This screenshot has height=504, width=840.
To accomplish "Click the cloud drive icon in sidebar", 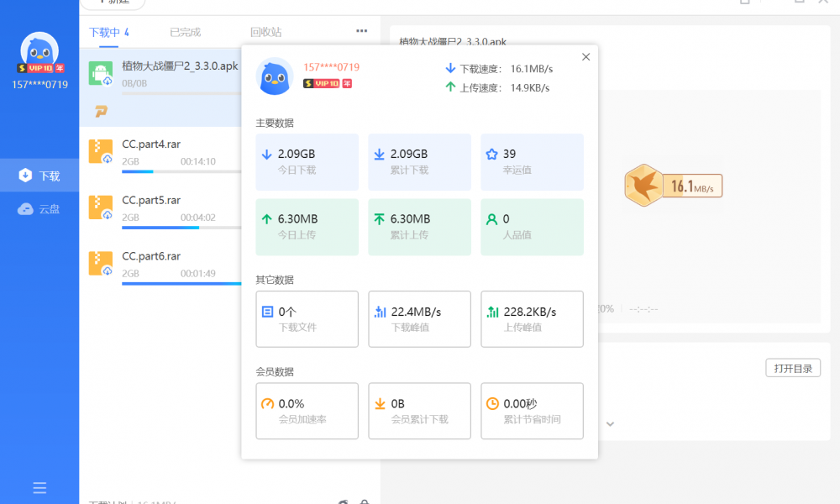I will tap(26, 209).
